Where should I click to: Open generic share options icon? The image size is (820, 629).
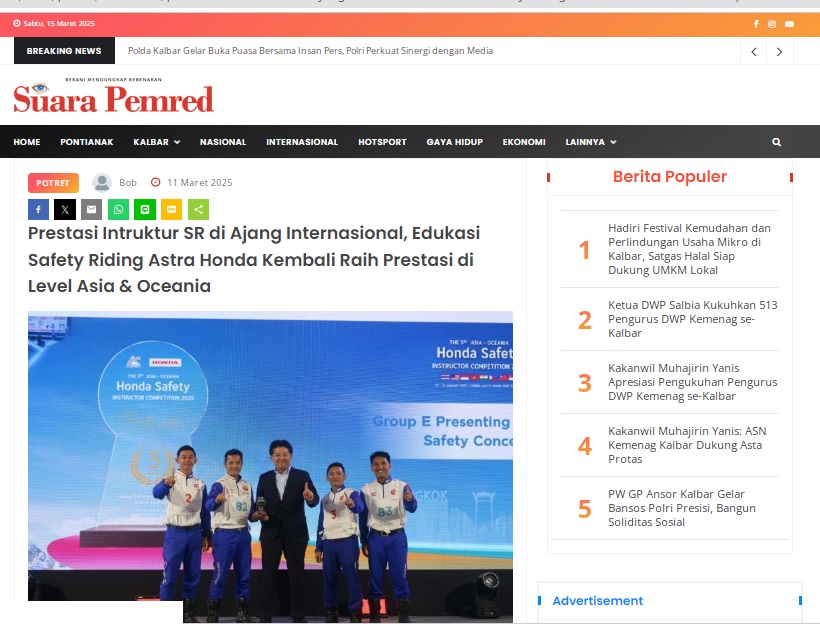pyautogui.click(x=198, y=210)
